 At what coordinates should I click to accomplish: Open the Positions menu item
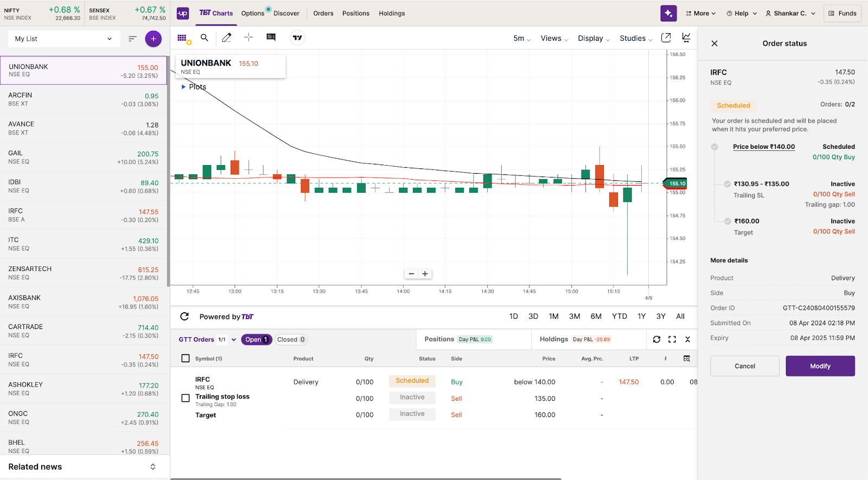[355, 14]
